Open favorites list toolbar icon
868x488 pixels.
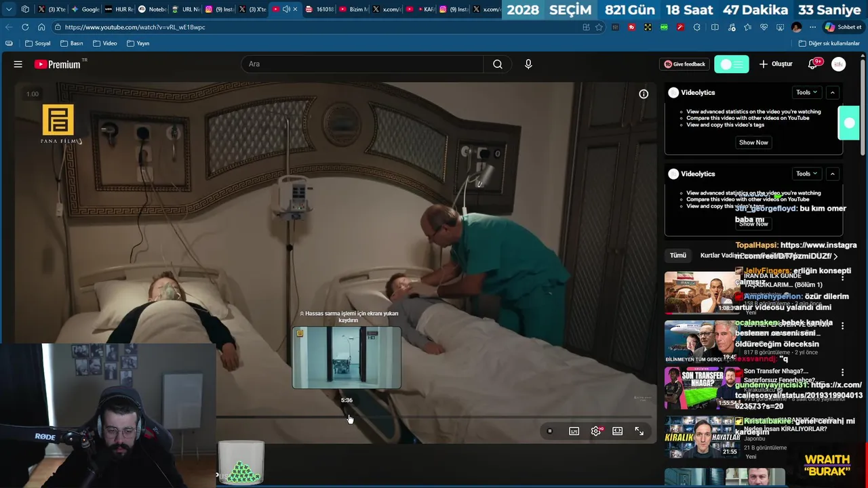[x=747, y=27]
